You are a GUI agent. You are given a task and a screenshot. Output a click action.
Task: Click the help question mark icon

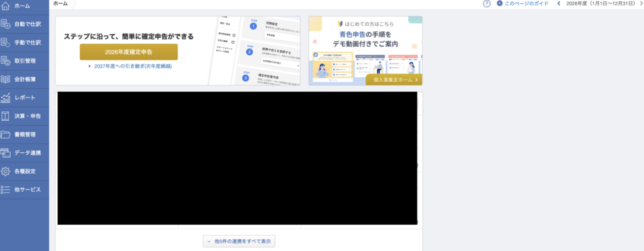point(487,4)
